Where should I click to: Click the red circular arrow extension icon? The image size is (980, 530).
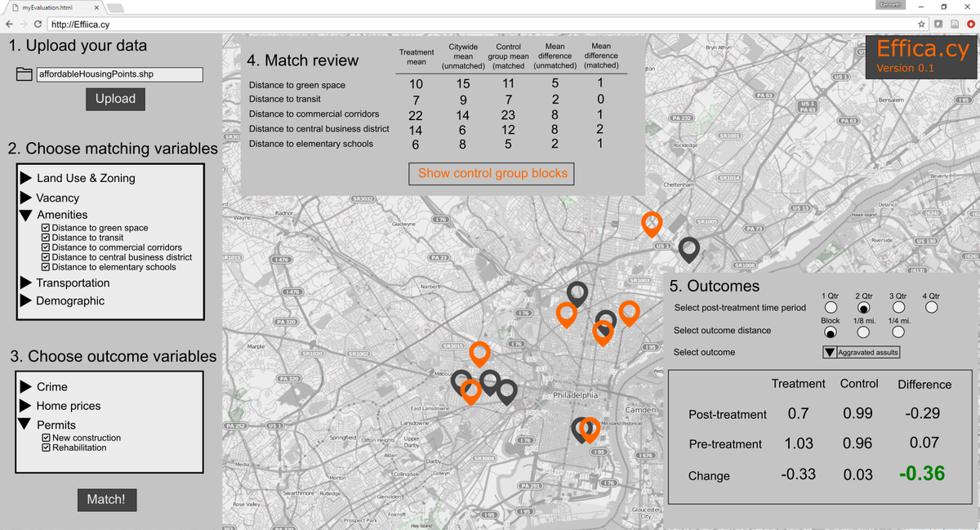(x=969, y=24)
